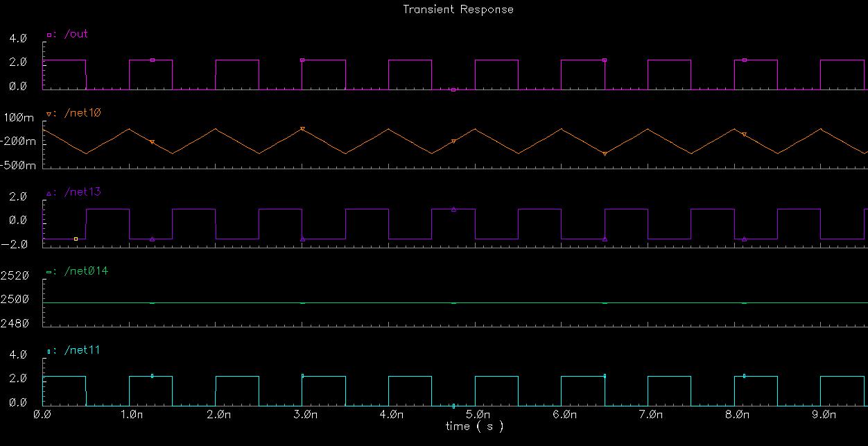Click the 8.0n tick label on time axis
This screenshot has height=446, width=868.
pyautogui.click(x=738, y=415)
